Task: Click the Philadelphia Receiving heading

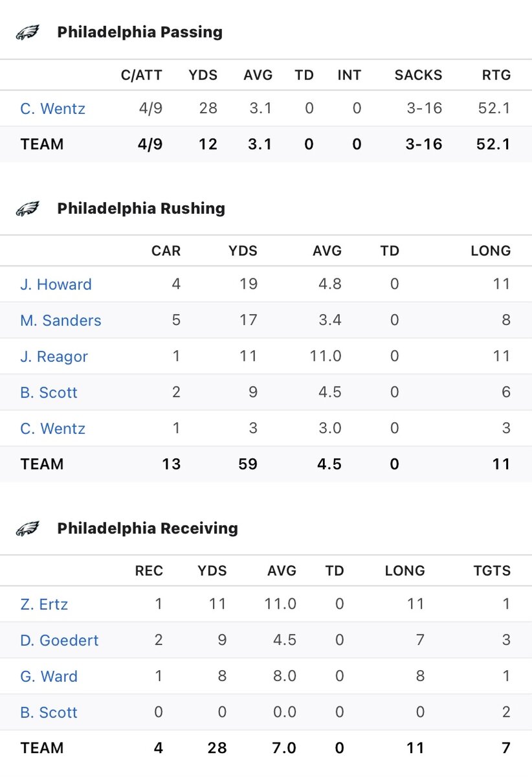Action: click(x=148, y=528)
